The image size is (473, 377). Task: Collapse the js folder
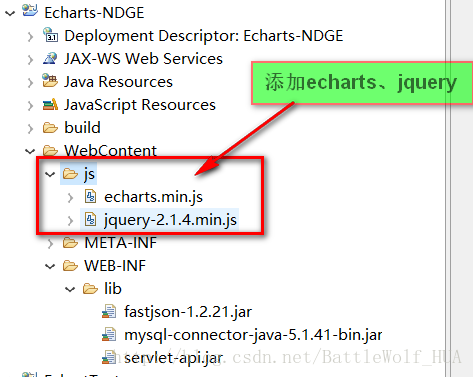(x=50, y=174)
